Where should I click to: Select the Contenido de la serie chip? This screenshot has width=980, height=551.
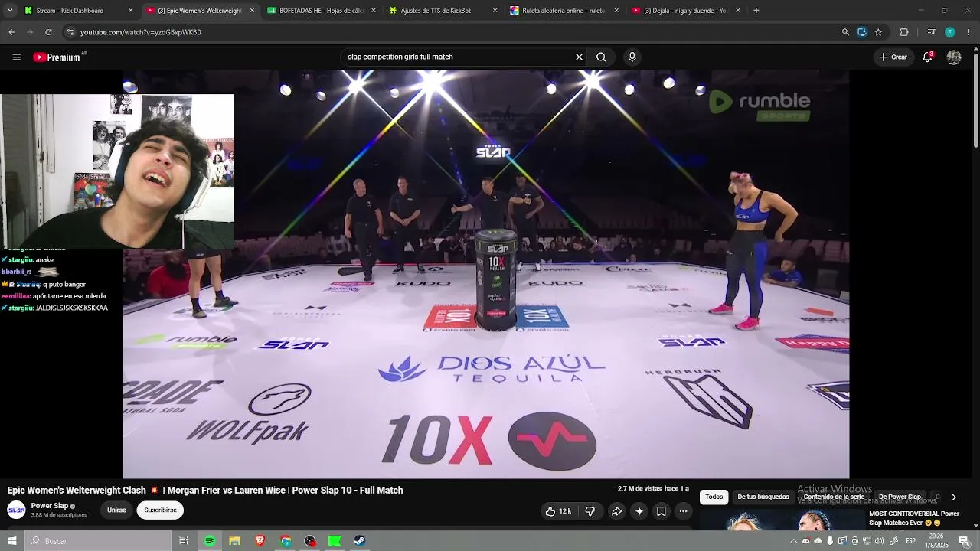[x=834, y=497]
